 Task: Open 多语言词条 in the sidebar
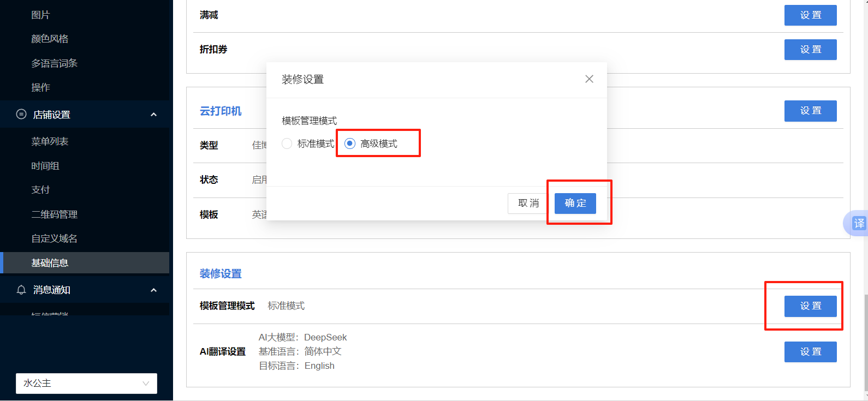54,63
